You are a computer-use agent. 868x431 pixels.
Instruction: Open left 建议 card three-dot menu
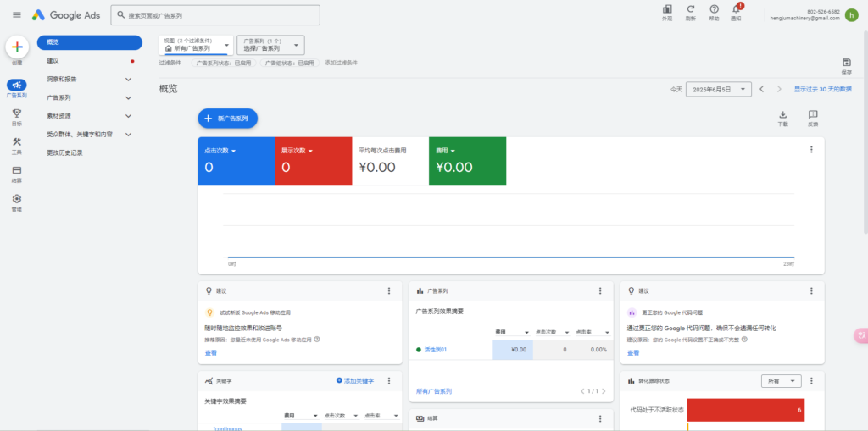pyautogui.click(x=389, y=291)
